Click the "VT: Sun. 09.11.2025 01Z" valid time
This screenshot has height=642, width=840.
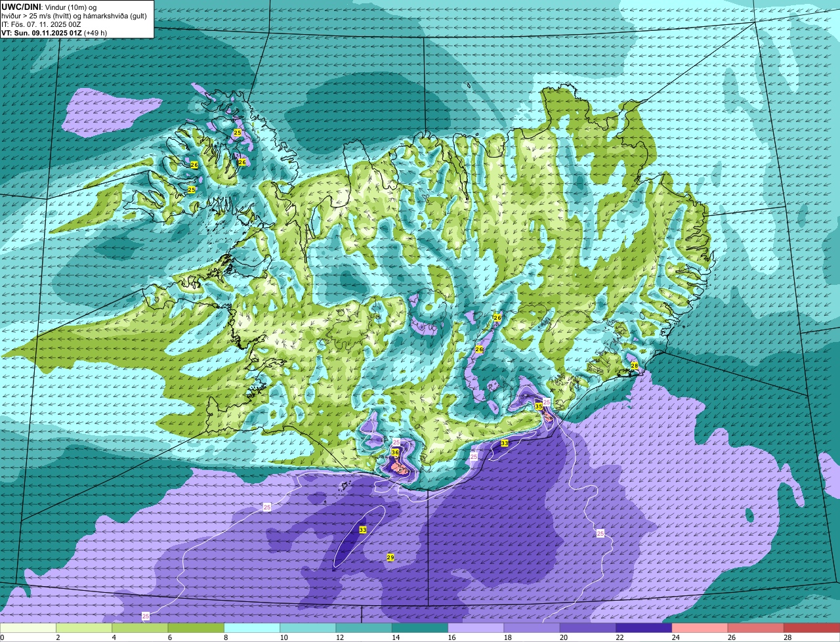41,32
